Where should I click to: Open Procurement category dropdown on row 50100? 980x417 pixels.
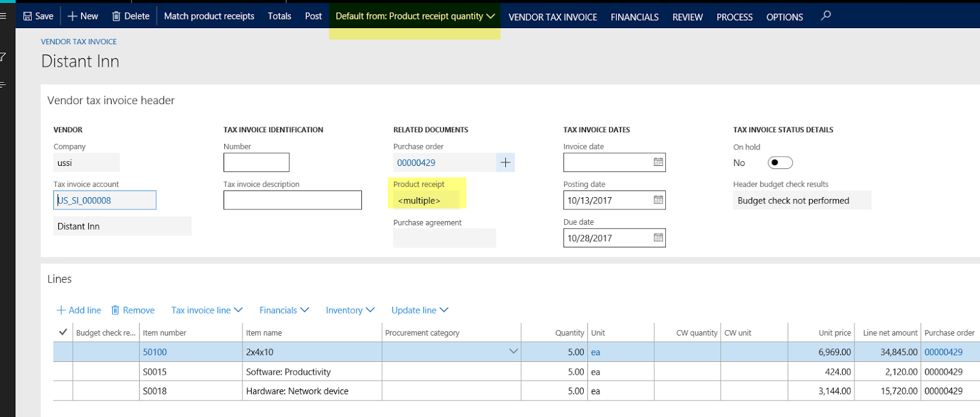513,351
